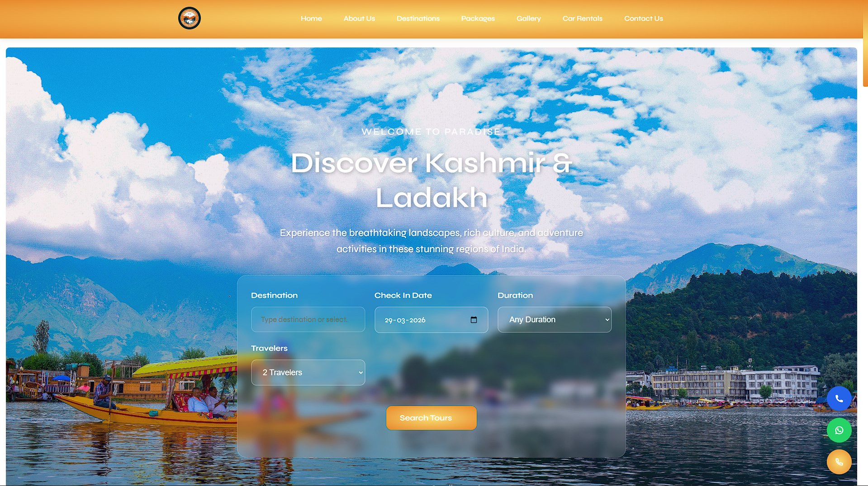Open WhatsApp chat via green floating button
This screenshot has height=486, width=868.
pyautogui.click(x=839, y=430)
